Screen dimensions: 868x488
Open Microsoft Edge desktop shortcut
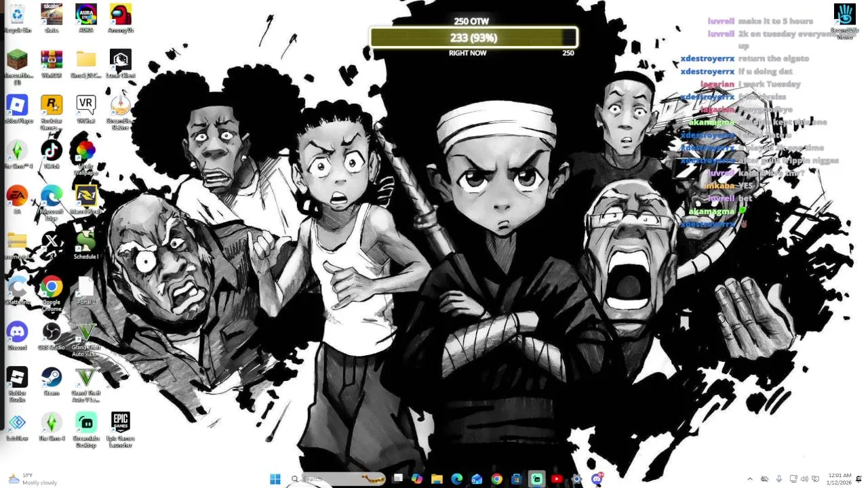click(52, 203)
